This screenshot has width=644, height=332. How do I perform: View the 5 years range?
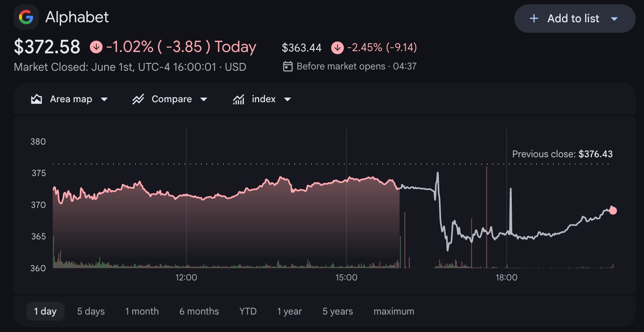tap(338, 311)
